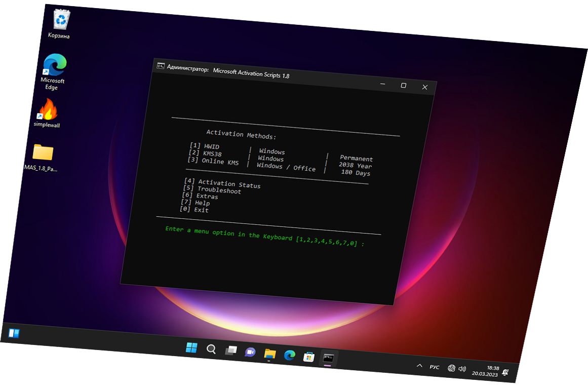588x389 pixels.
Task: Select the command prompt taskbar icon
Action: [x=329, y=358]
